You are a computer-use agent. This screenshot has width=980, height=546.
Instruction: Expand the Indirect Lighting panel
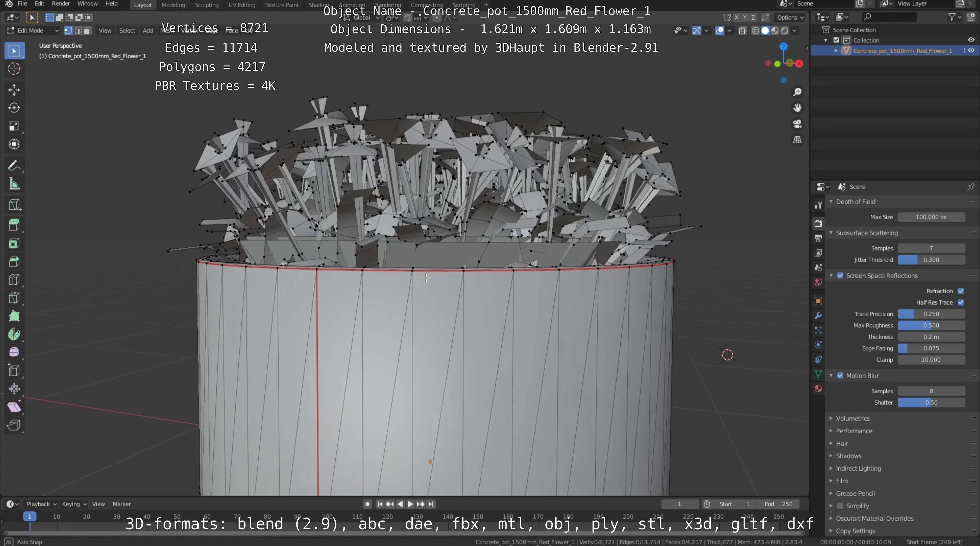pyautogui.click(x=858, y=468)
